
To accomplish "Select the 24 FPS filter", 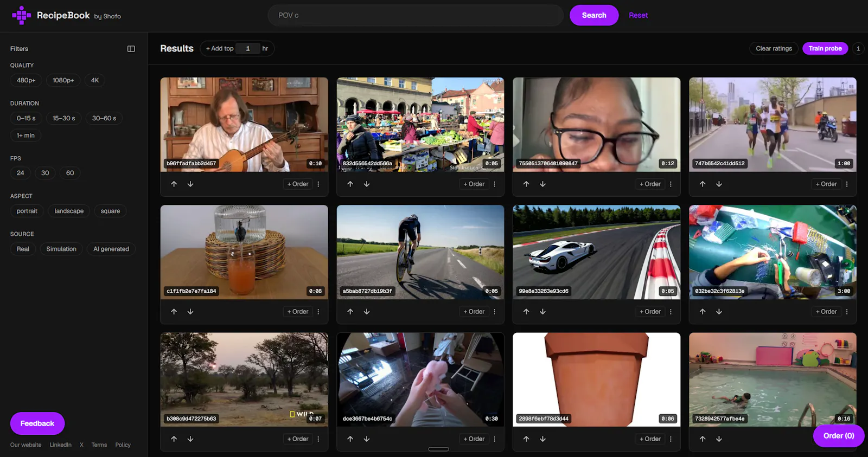I will point(21,173).
